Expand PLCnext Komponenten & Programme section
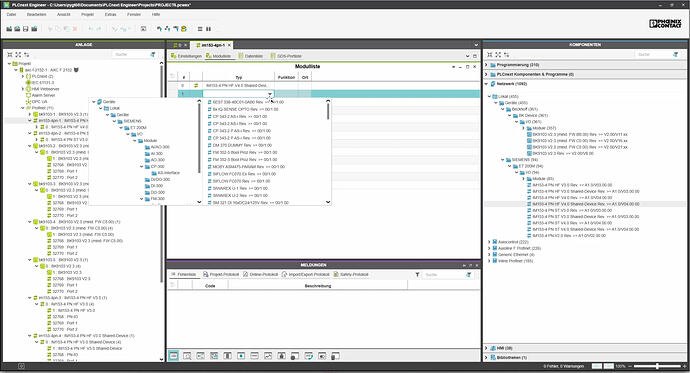 (x=486, y=74)
